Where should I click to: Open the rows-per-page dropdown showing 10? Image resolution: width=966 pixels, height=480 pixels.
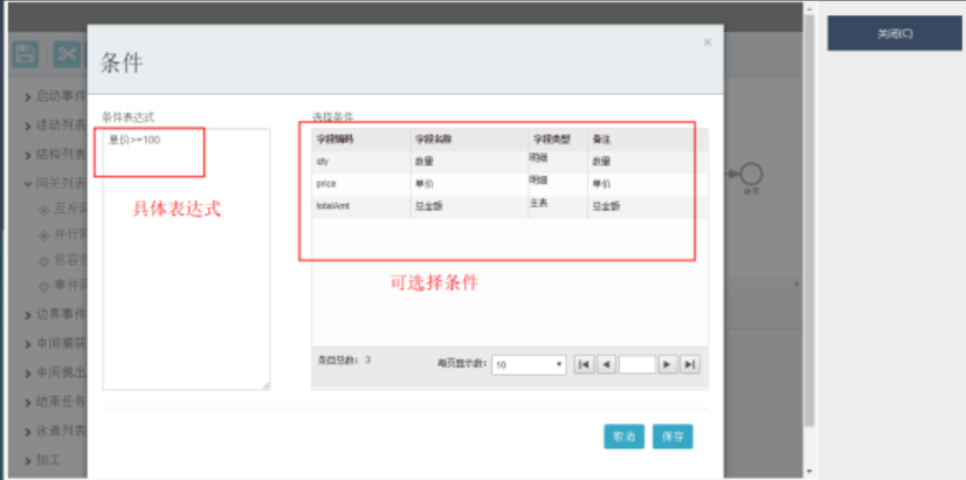(x=529, y=365)
